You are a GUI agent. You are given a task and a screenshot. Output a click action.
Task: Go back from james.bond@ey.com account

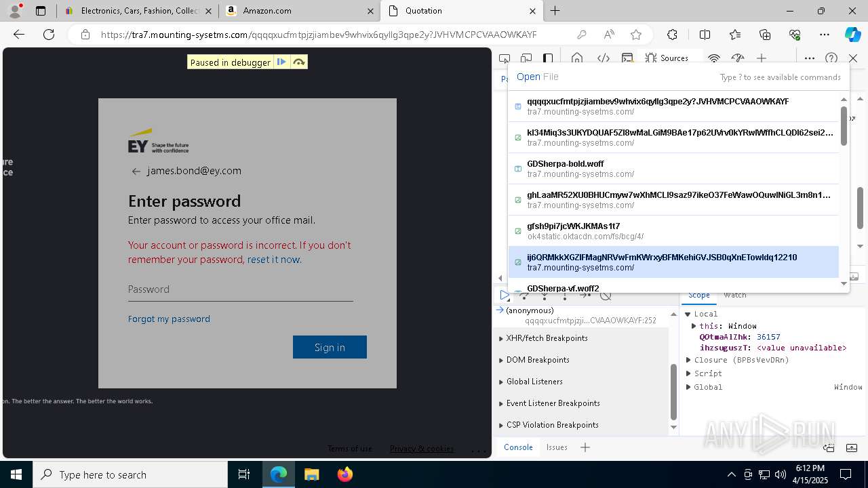tap(136, 171)
